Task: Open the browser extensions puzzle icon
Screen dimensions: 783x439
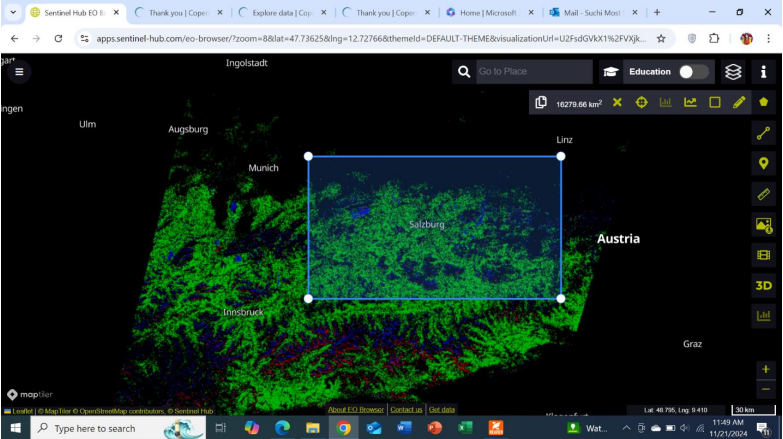Action: point(714,38)
